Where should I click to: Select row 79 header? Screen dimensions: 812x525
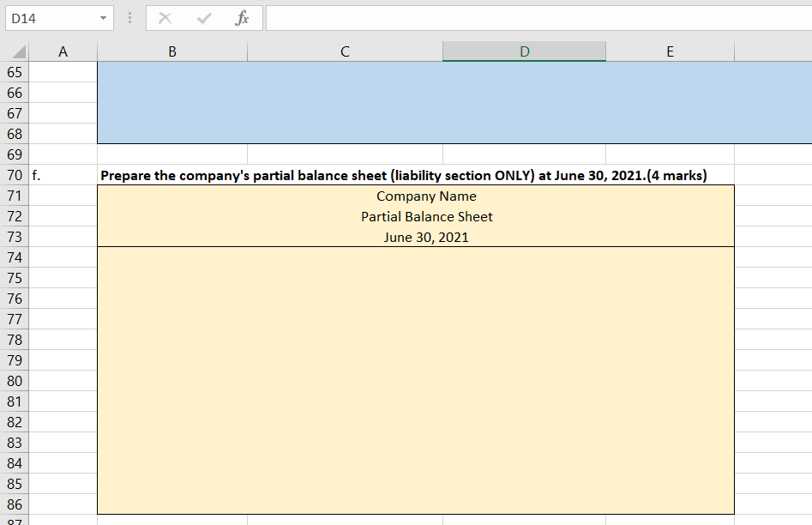point(15,360)
